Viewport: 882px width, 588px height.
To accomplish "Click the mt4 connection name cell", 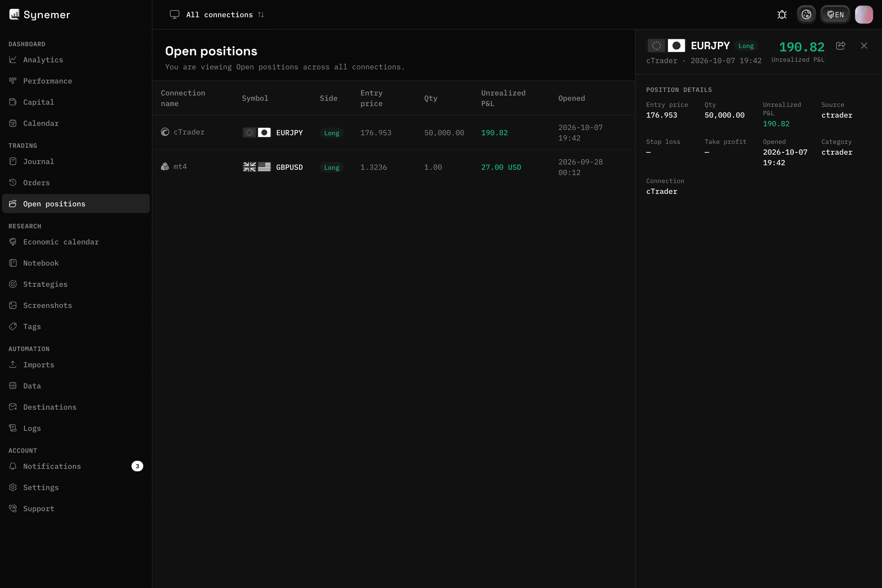I will pyautogui.click(x=174, y=167).
